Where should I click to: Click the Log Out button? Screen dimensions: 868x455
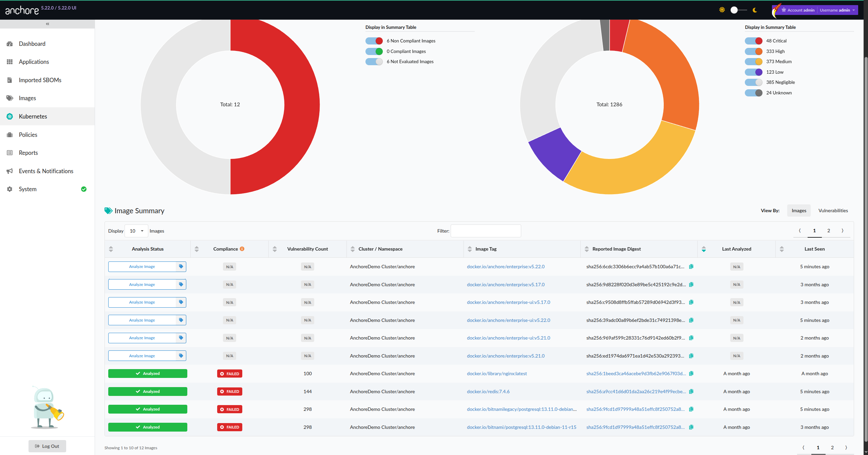[x=47, y=446]
